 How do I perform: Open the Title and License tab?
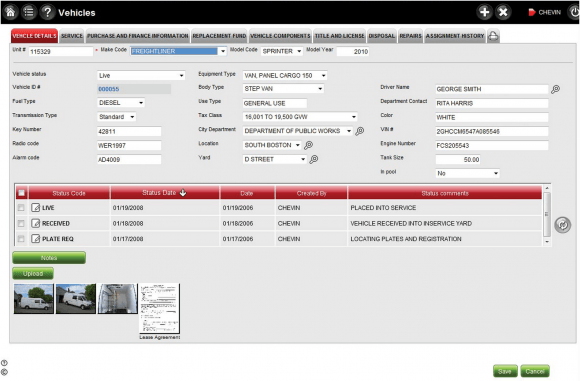[340, 36]
